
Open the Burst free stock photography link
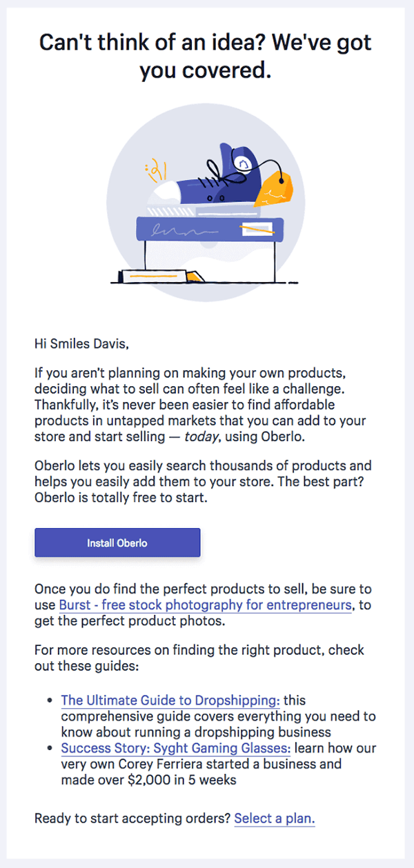click(x=205, y=605)
